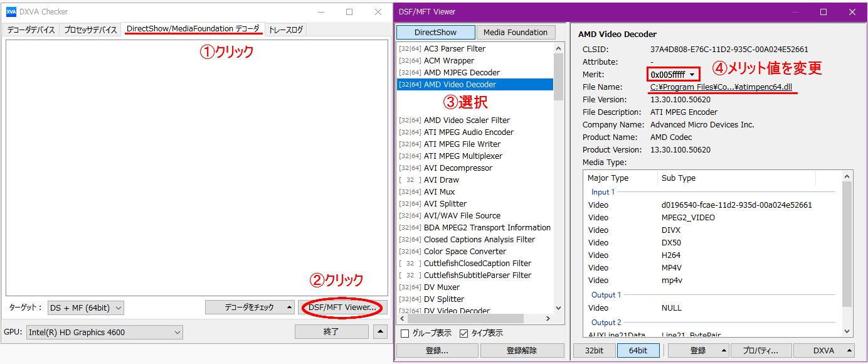Open the arrow menu beside 登録 button
This screenshot has width=868, height=364.
724,351
